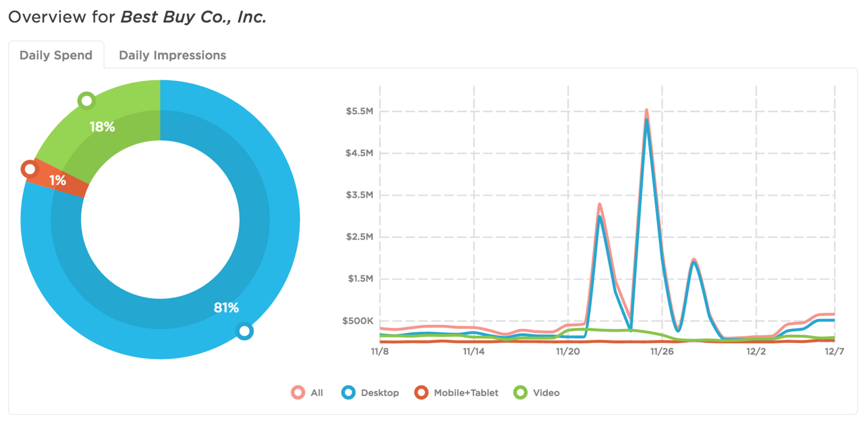Image resolution: width=868 pixels, height=423 pixels.
Task: Switch to the Daily Impressions tab
Action: click(x=171, y=55)
